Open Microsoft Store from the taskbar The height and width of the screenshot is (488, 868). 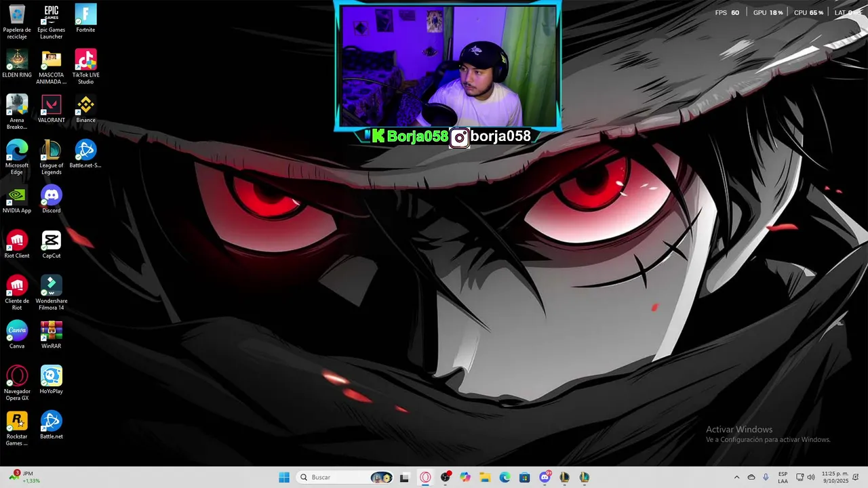click(x=525, y=477)
